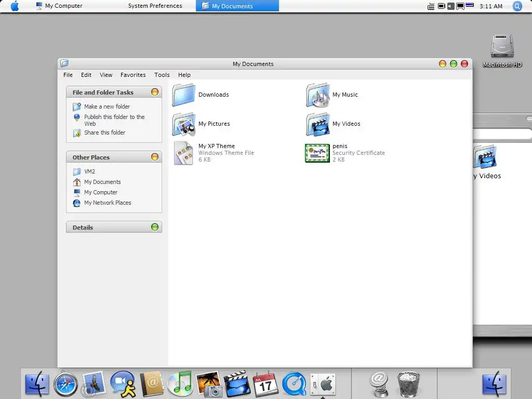Open the Tools menu

[162, 75]
